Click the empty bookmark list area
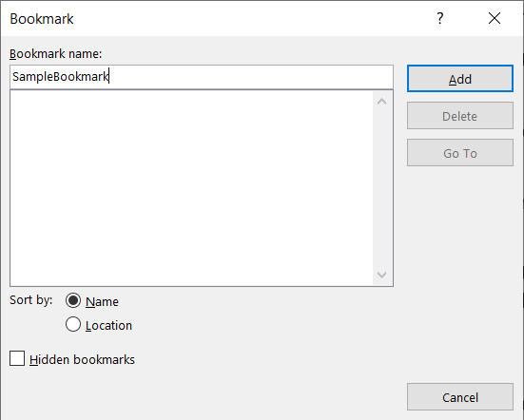The height and width of the screenshot is (420, 524). click(191, 188)
